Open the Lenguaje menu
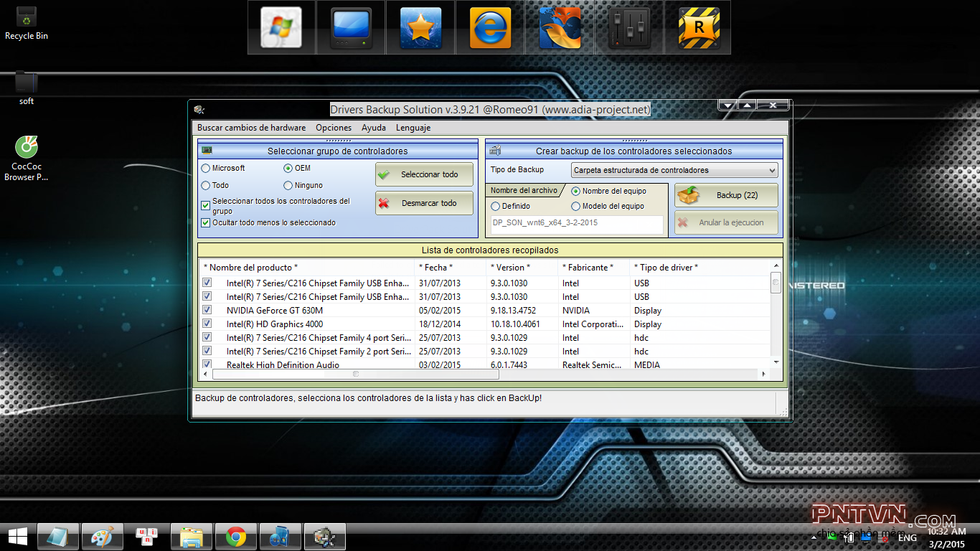Viewport: 980px width, 551px height. pos(413,128)
